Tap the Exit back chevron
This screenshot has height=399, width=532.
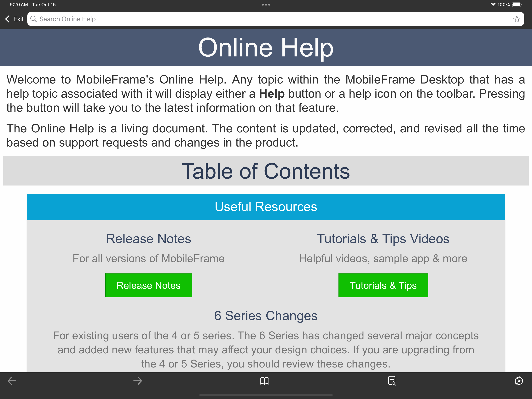[x=8, y=19]
